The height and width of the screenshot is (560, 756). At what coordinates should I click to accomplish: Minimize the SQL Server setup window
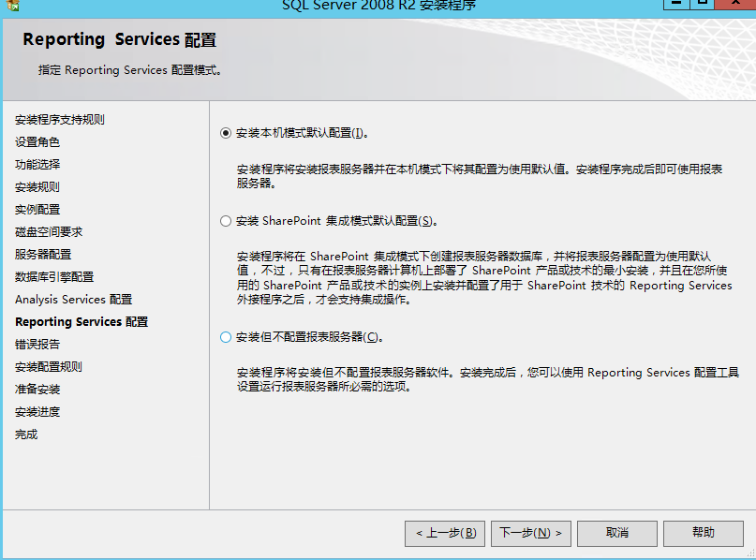point(677,4)
